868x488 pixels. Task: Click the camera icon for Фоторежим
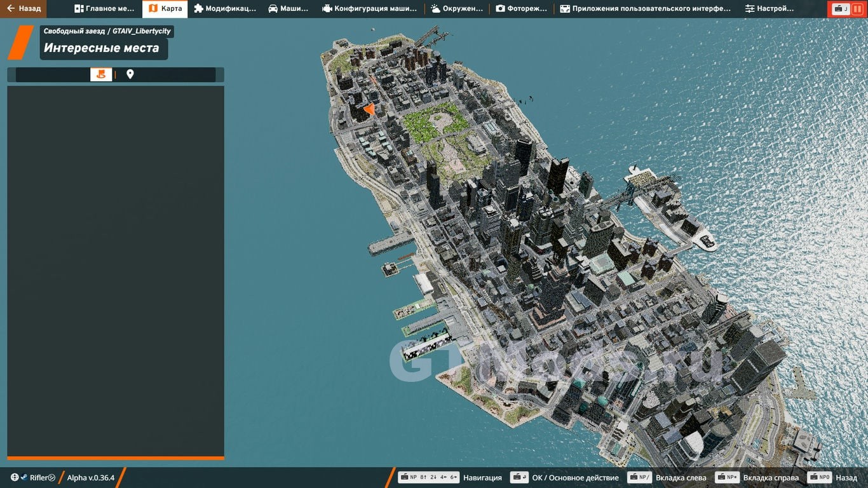tap(500, 9)
